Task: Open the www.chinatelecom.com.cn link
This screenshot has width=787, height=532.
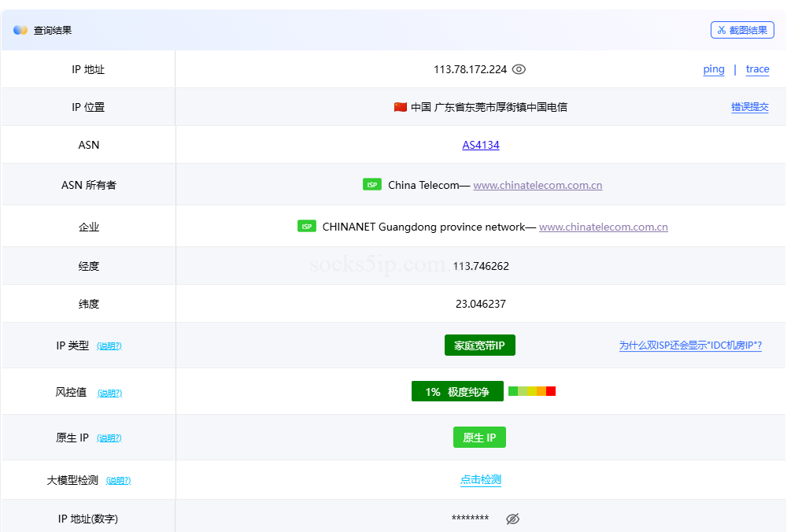Action: (538, 185)
